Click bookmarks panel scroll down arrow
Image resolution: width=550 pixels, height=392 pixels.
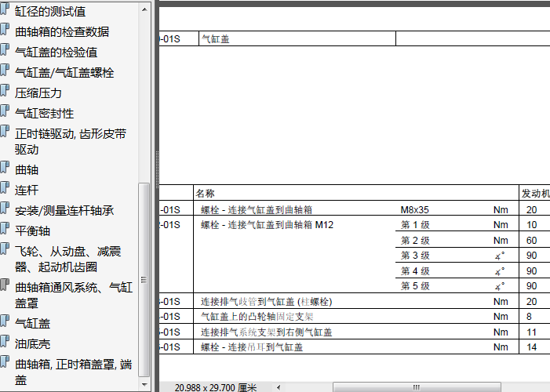[144, 385]
